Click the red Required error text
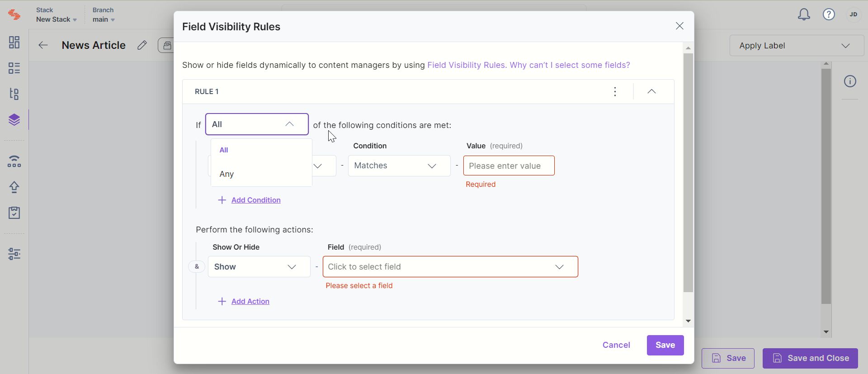Image resolution: width=868 pixels, height=374 pixels. tap(481, 185)
